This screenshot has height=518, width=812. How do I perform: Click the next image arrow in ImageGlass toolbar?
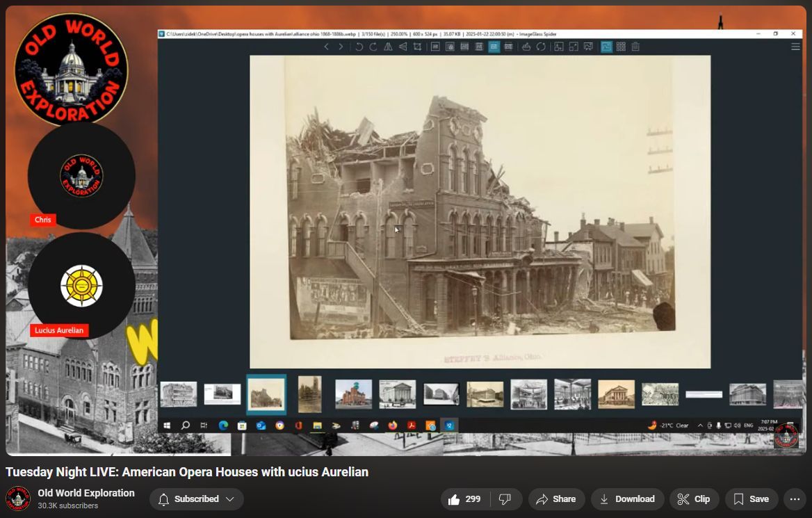(x=341, y=47)
